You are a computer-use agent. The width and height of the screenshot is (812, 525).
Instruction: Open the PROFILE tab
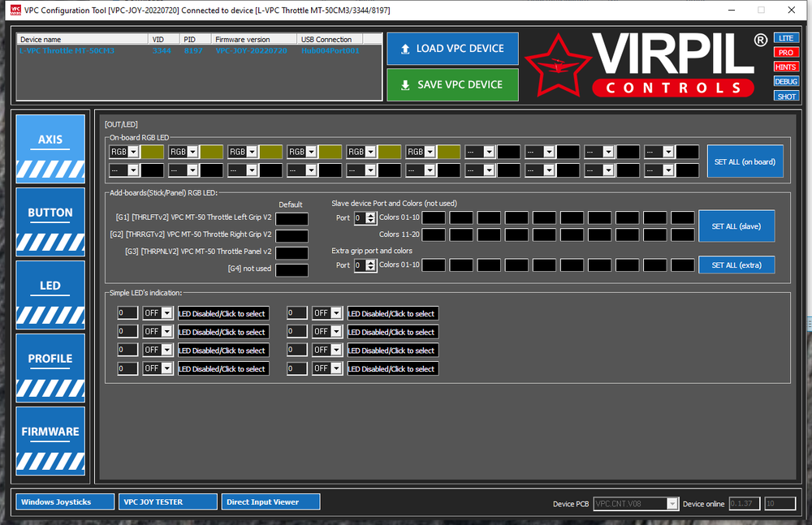click(50, 368)
